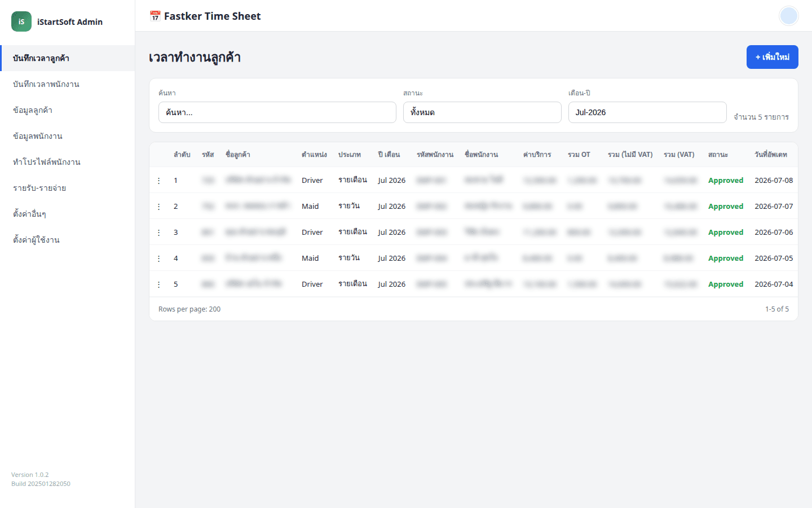Click the Fastker Time Sheet title
The height and width of the screenshot is (508, 812).
[x=212, y=16]
